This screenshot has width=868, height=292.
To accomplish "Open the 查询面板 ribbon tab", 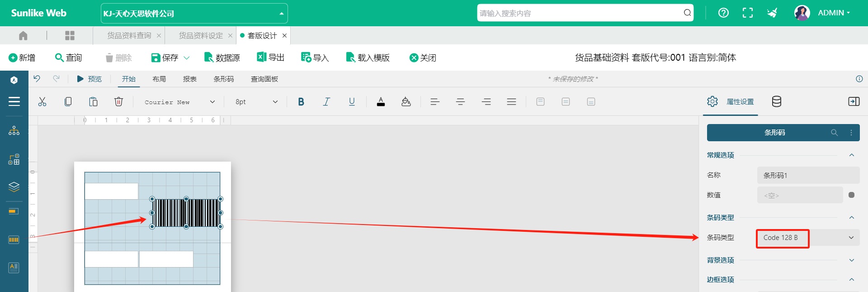I will pos(264,79).
